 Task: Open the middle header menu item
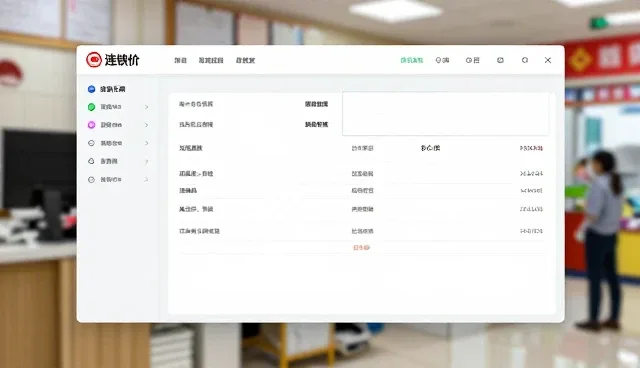pos(211,60)
